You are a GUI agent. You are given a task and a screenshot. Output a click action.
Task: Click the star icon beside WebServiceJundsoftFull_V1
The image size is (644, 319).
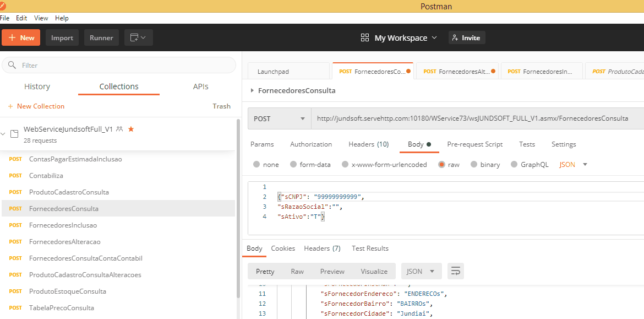[131, 129]
